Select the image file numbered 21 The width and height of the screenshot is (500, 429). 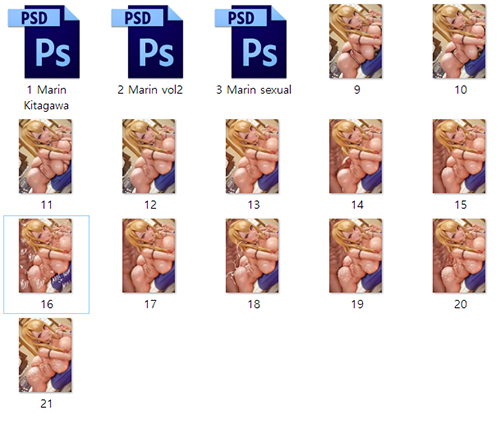pyautogui.click(x=45, y=355)
